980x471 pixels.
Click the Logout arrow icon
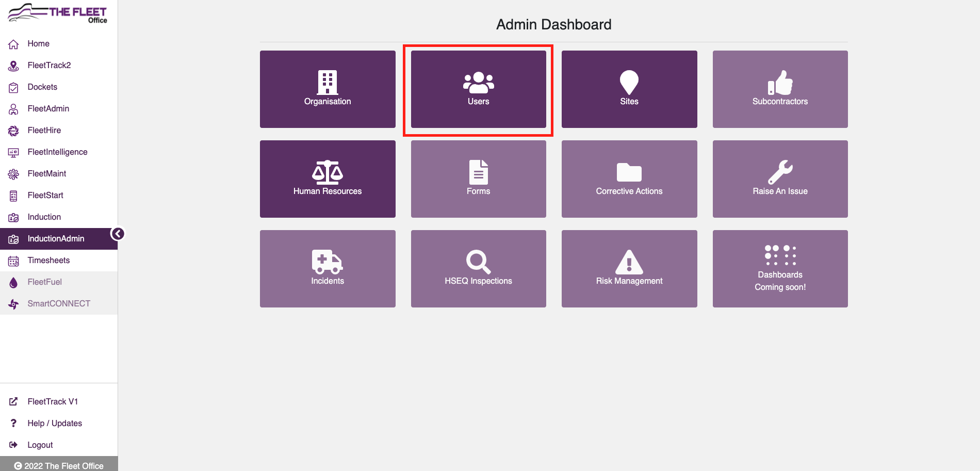(x=13, y=445)
